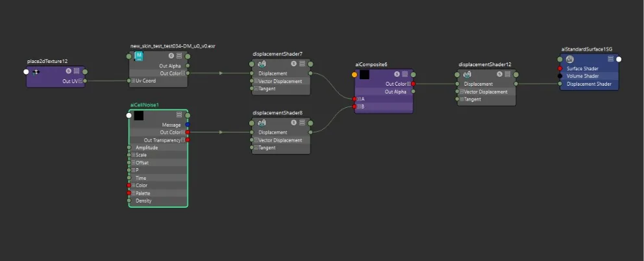644x261 pixels.
Task: Click the red Surface Shader input port
Action: pyautogui.click(x=560, y=69)
